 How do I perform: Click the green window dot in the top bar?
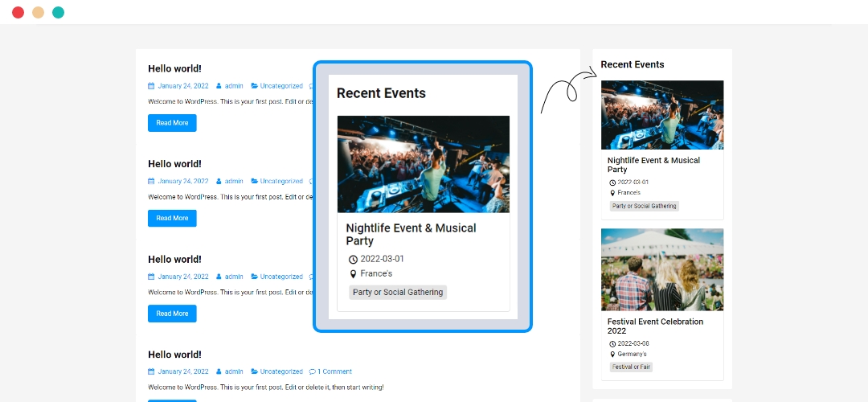[x=58, y=12]
